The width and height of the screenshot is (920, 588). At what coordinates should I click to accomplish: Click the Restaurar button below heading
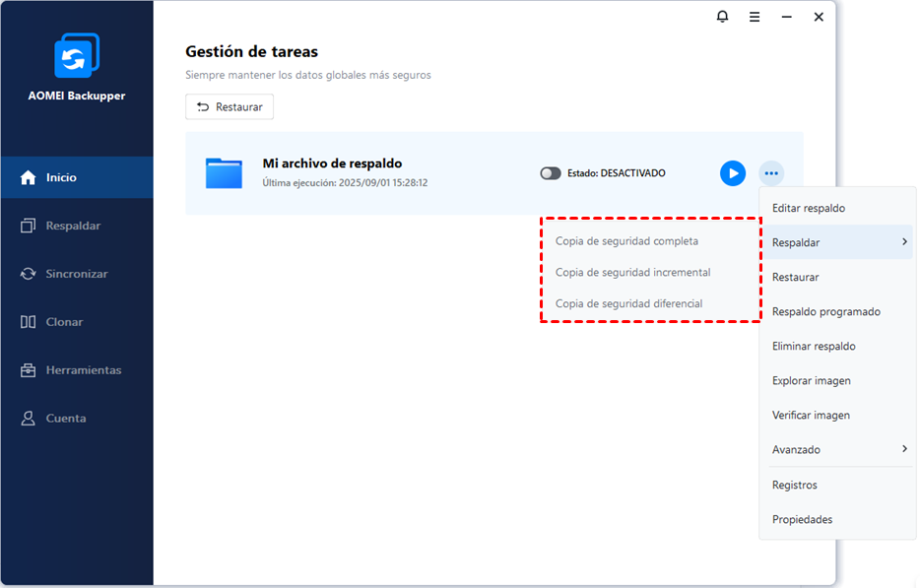click(x=230, y=107)
